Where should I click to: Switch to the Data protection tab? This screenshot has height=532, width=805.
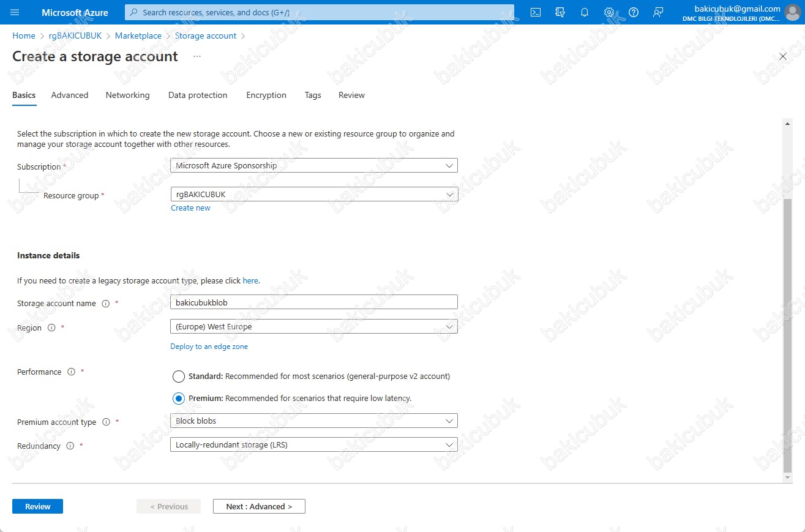pyautogui.click(x=198, y=95)
